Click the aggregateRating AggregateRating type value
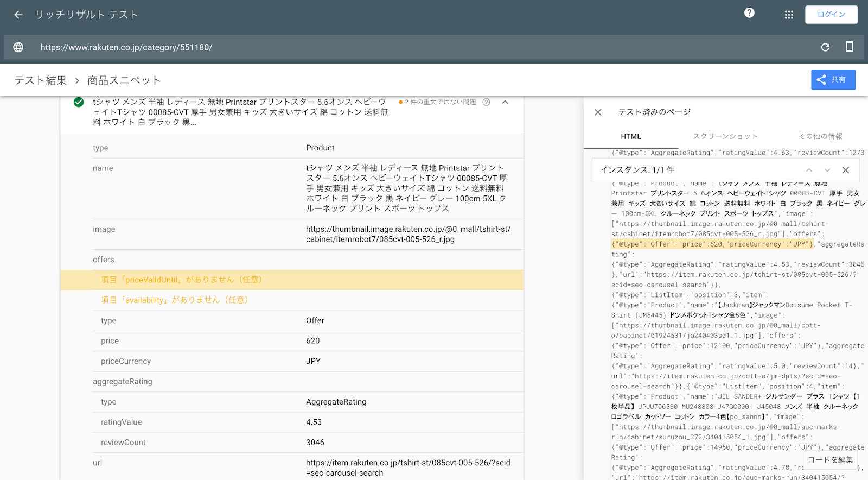The image size is (868, 480). click(336, 402)
